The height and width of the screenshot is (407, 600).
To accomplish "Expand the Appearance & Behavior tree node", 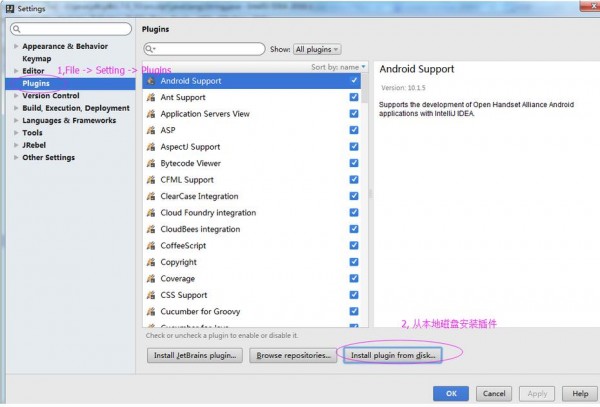I will click(x=16, y=46).
